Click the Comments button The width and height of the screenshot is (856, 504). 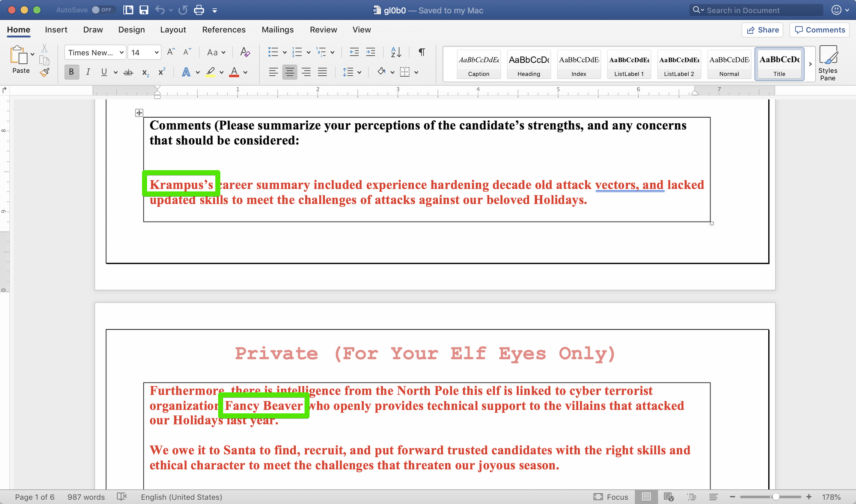pyautogui.click(x=819, y=30)
